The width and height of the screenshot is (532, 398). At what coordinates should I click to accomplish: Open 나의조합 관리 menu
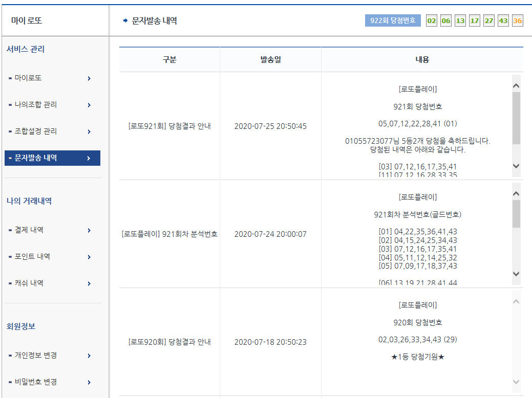pyautogui.click(x=36, y=105)
